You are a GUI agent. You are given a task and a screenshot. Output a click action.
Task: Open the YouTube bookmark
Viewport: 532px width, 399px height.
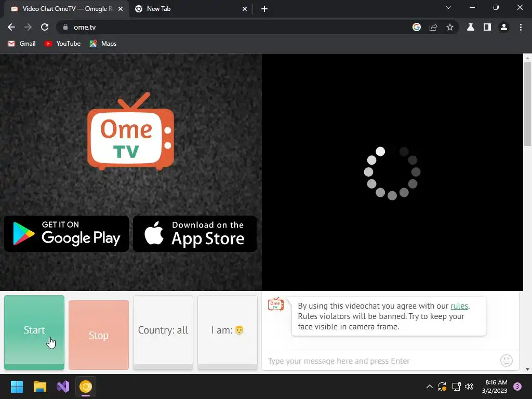point(63,44)
